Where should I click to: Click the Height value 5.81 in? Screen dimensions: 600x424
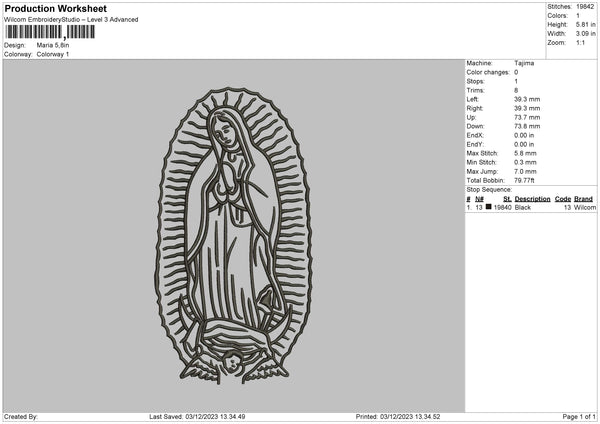click(585, 24)
